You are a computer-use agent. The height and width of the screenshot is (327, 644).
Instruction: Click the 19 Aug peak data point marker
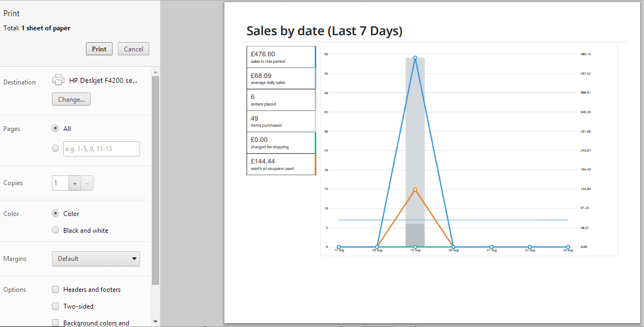click(x=415, y=57)
